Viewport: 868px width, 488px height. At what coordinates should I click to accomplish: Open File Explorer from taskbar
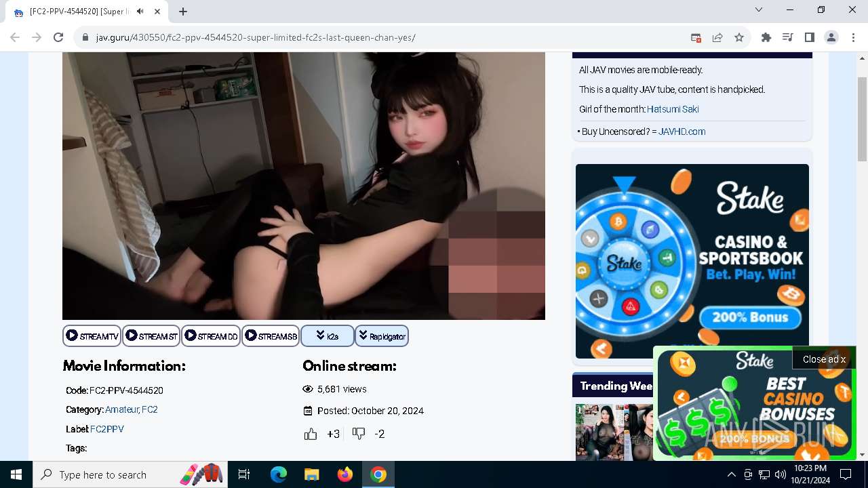point(312,474)
